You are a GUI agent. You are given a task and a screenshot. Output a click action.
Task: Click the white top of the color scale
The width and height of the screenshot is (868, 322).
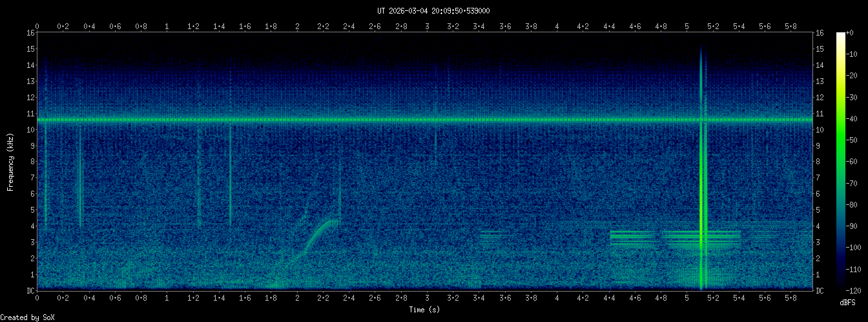(x=840, y=35)
